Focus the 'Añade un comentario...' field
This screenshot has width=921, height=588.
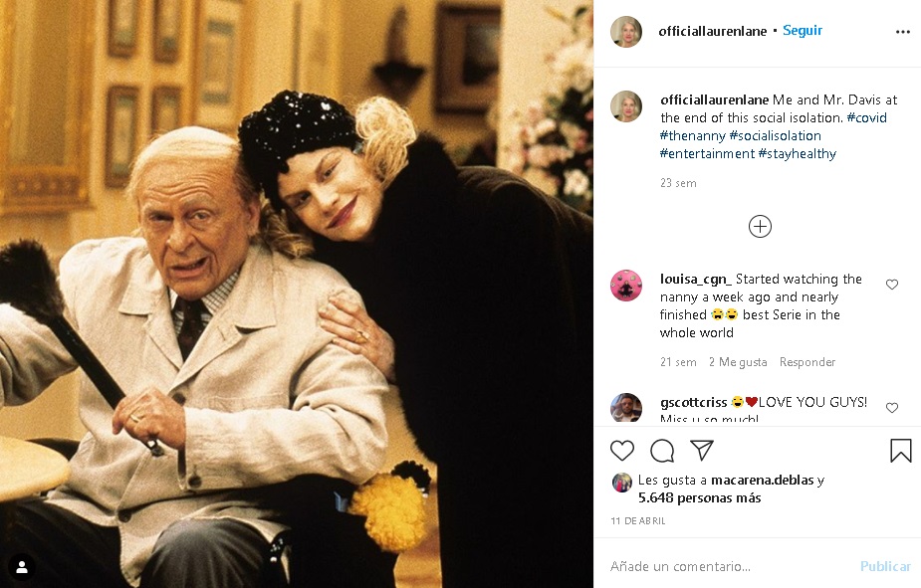click(729, 566)
